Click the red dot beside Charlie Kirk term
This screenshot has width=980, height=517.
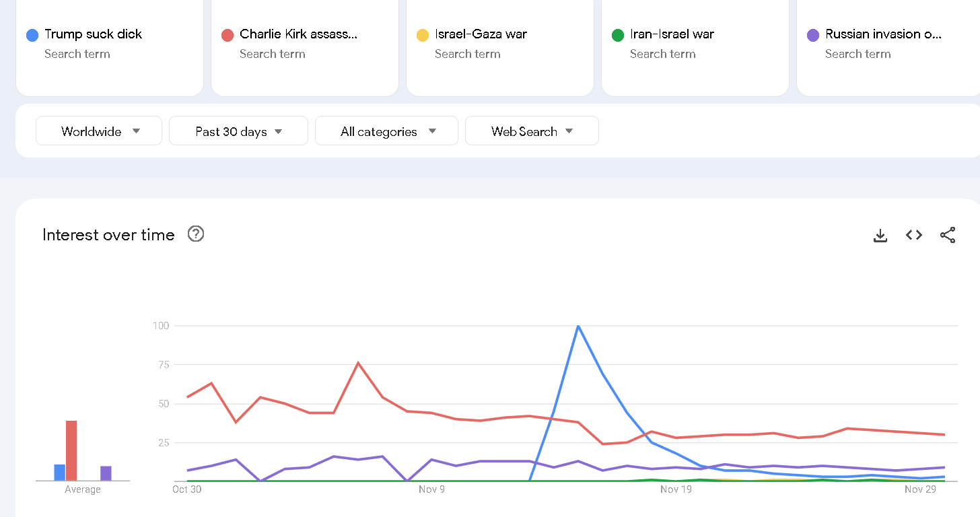(228, 35)
